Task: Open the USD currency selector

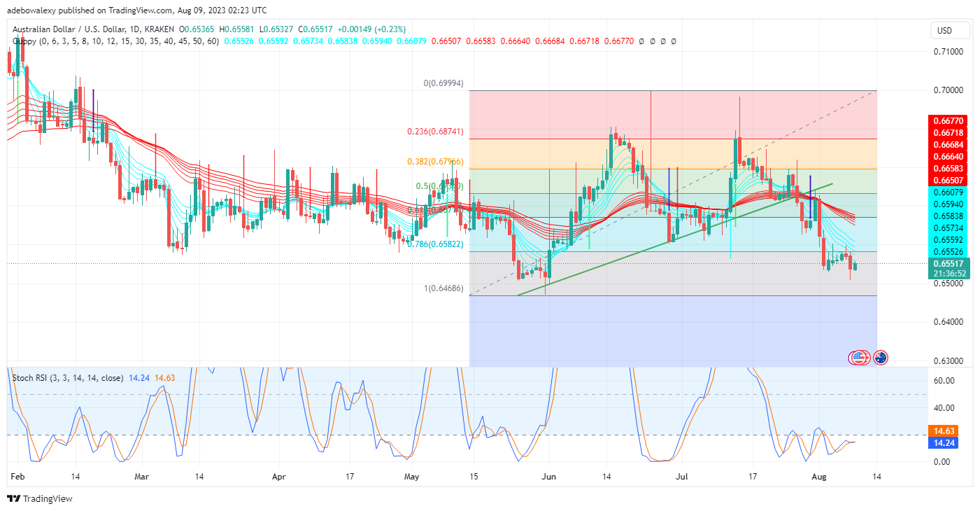Action: tap(950, 30)
